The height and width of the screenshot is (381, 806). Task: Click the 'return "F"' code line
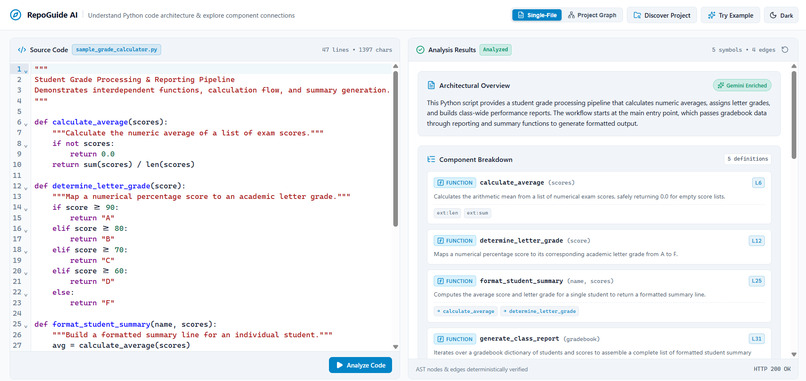92,303
